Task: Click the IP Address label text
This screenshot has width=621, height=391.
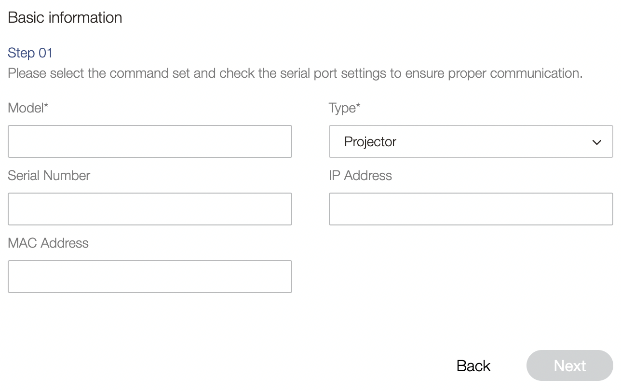Action: click(x=360, y=175)
